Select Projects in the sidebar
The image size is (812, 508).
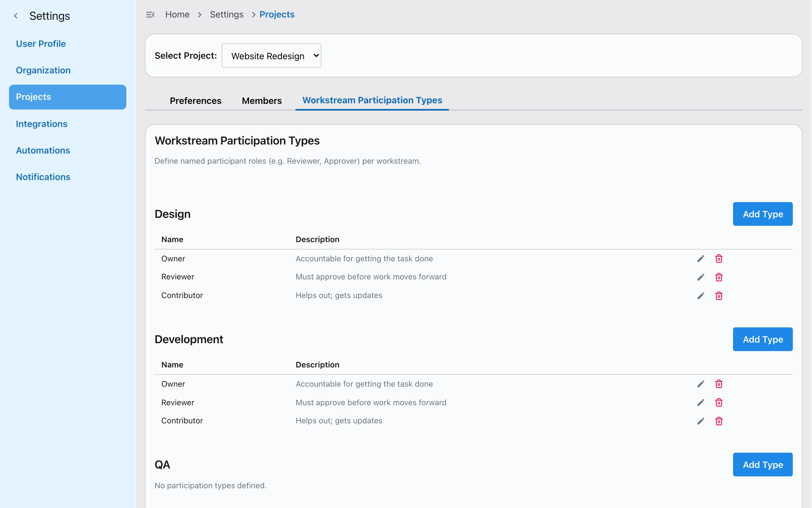67,97
